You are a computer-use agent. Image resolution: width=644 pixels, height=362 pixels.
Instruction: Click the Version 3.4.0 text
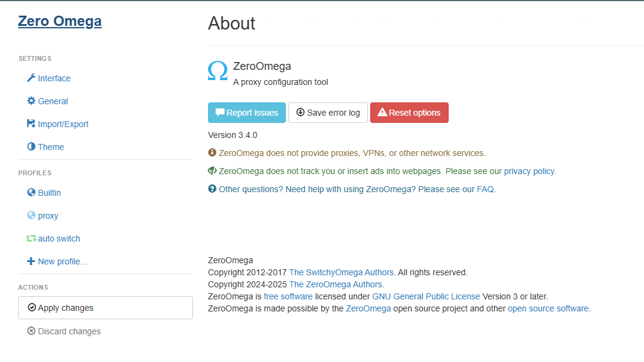(x=233, y=135)
